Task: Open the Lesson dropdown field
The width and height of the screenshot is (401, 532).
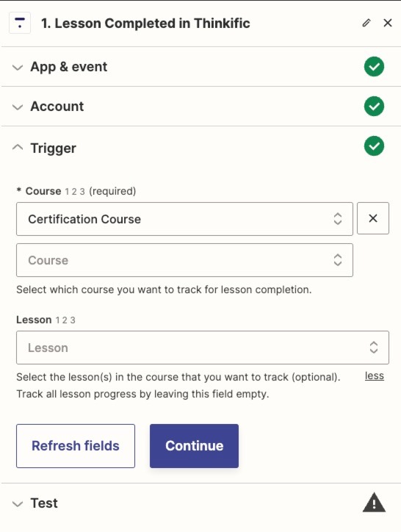Action: (203, 348)
